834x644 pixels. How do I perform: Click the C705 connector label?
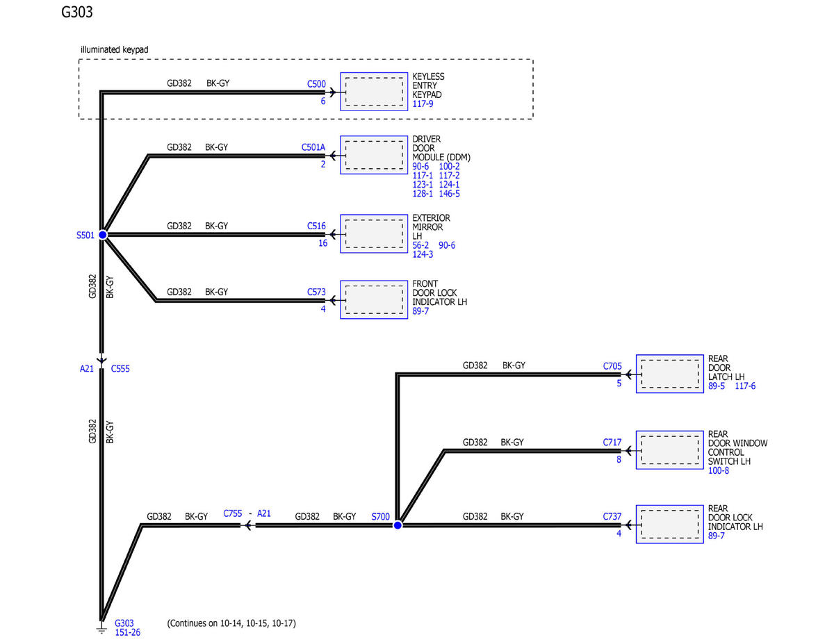click(x=612, y=365)
